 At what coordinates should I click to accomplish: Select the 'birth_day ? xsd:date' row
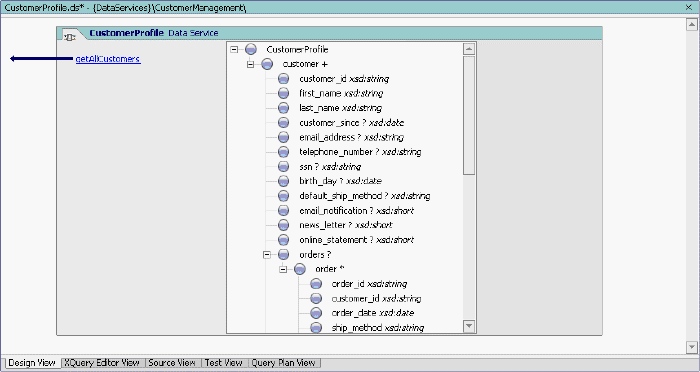[x=340, y=181]
